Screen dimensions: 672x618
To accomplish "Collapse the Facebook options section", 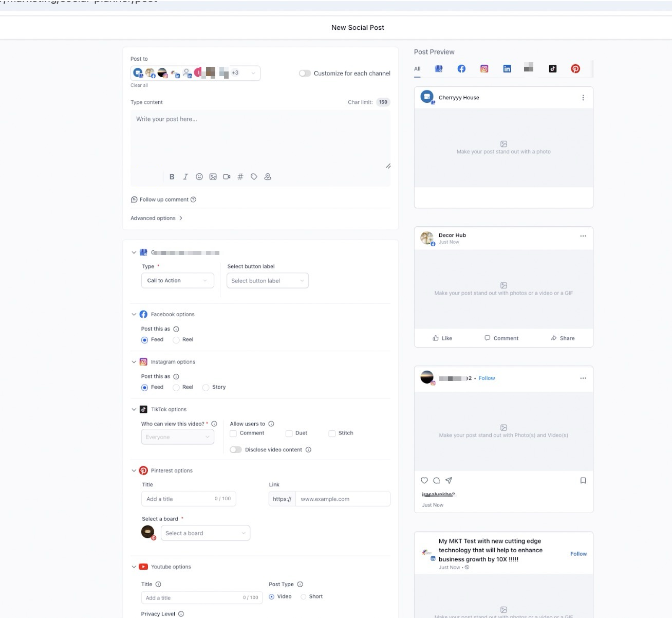I will click(134, 315).
